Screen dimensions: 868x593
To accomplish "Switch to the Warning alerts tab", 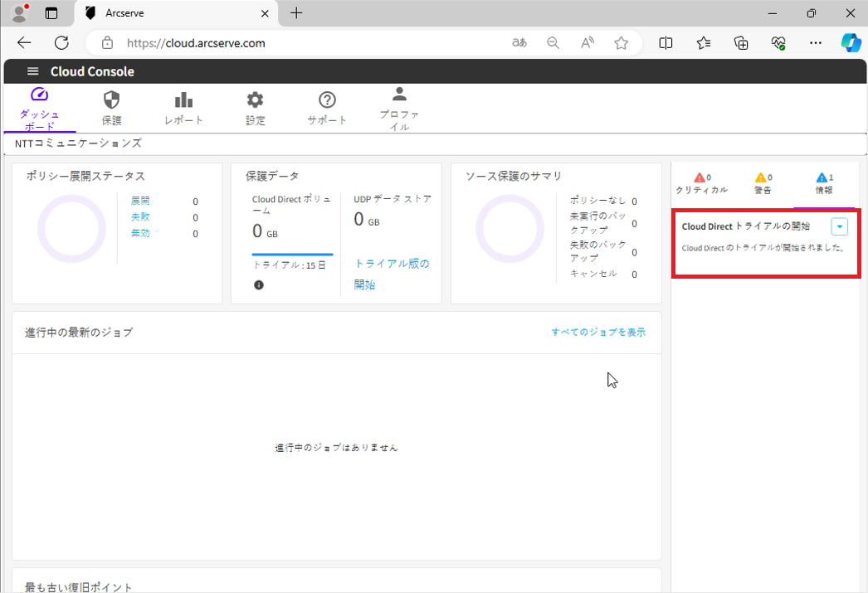I will (x=763, y=183).
